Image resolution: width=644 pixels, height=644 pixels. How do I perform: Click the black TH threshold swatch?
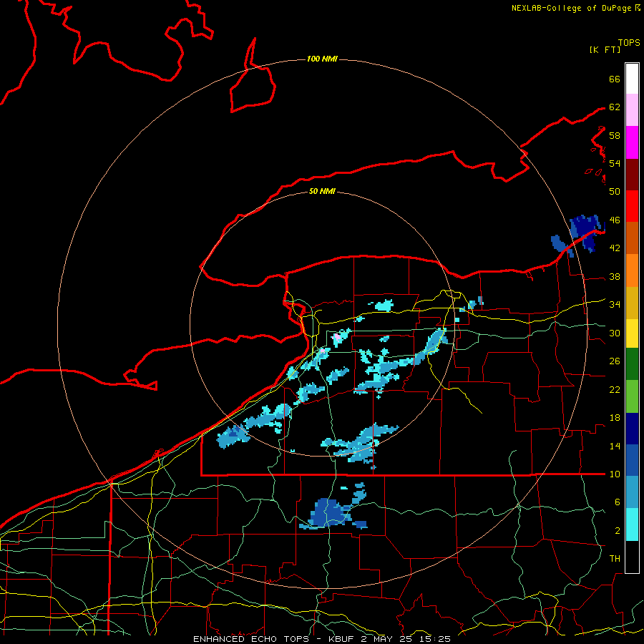632,557
